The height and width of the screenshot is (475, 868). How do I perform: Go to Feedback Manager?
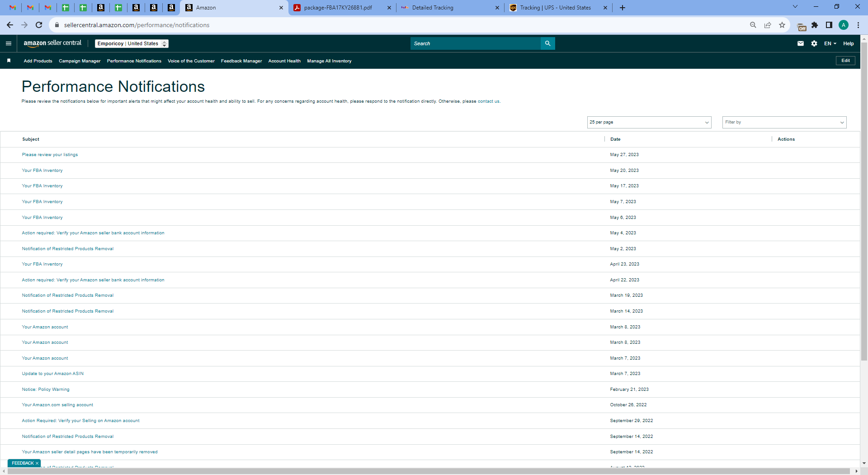point(241,61)
